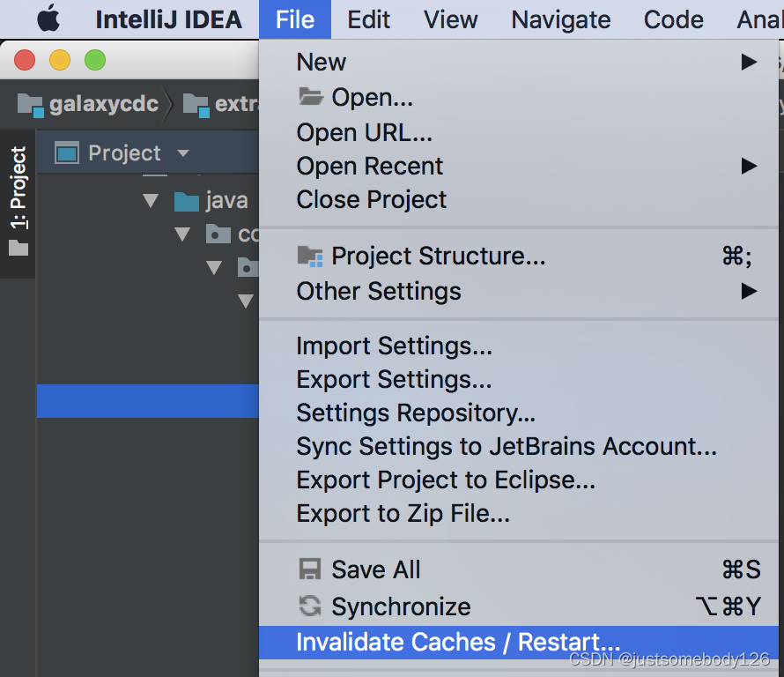Click the 1: Project side tab
The height and width of the screenshot is (677, 784).
pyautogui.click(x=18, y=201)
